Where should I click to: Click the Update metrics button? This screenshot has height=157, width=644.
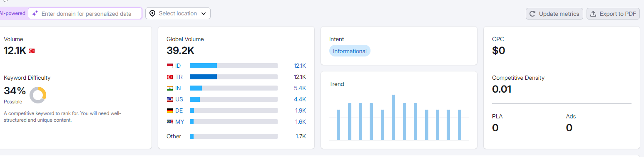click(554, 14)
